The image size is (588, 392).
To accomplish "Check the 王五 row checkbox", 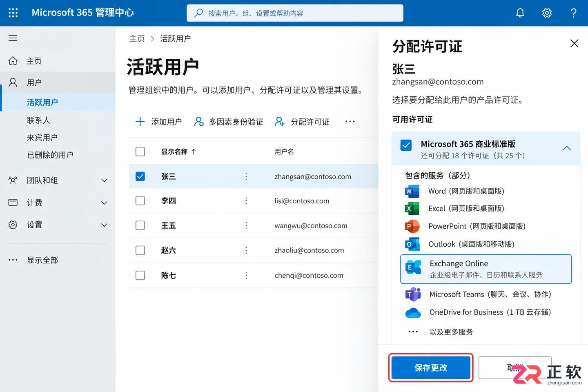I will [x=140, y=225].
